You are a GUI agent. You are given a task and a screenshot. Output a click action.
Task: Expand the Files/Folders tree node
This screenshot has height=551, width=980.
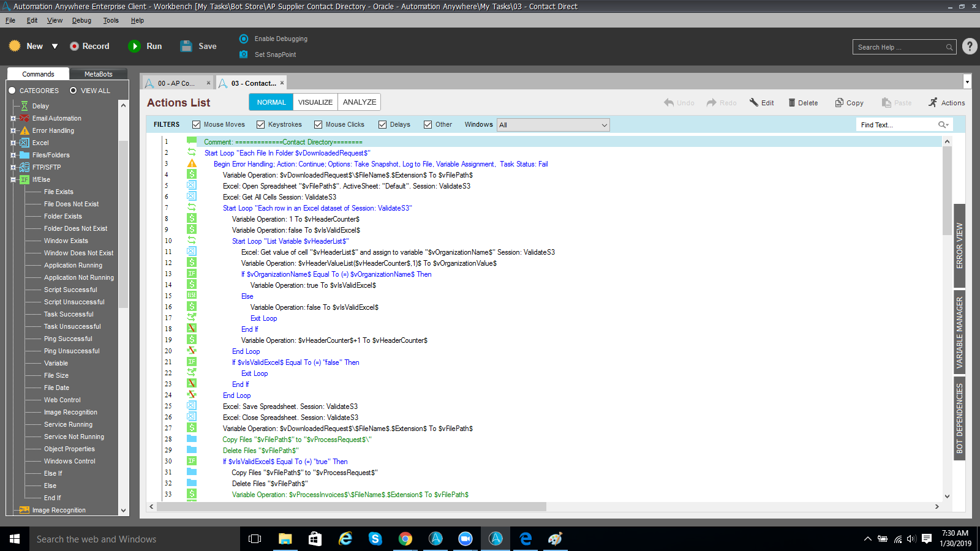pyautogui.click(x=13, y=155)
